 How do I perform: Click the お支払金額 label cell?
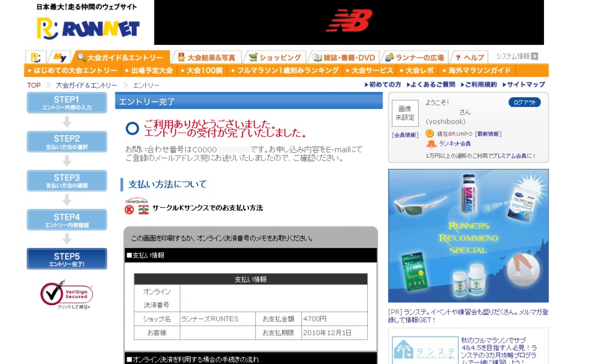click(x=278, y=319)
